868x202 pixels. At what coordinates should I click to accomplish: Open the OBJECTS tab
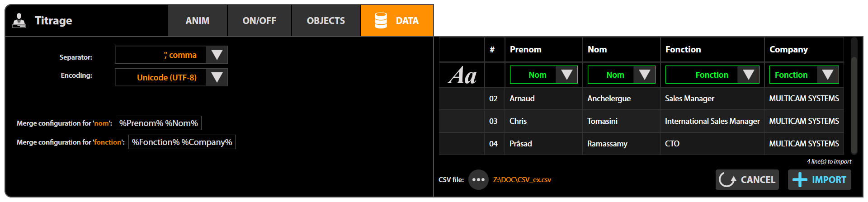point(325,21)
